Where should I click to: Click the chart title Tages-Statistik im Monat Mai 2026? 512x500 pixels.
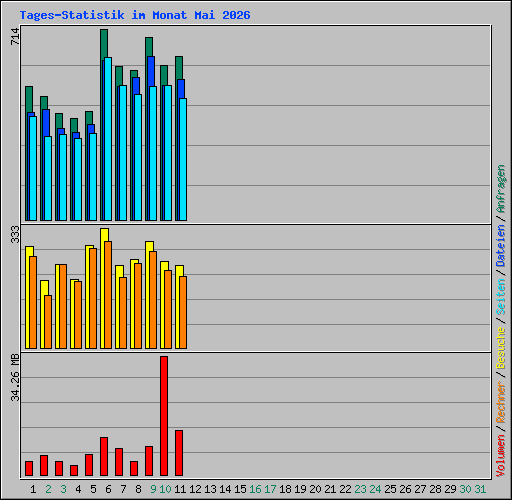[135, 15]
